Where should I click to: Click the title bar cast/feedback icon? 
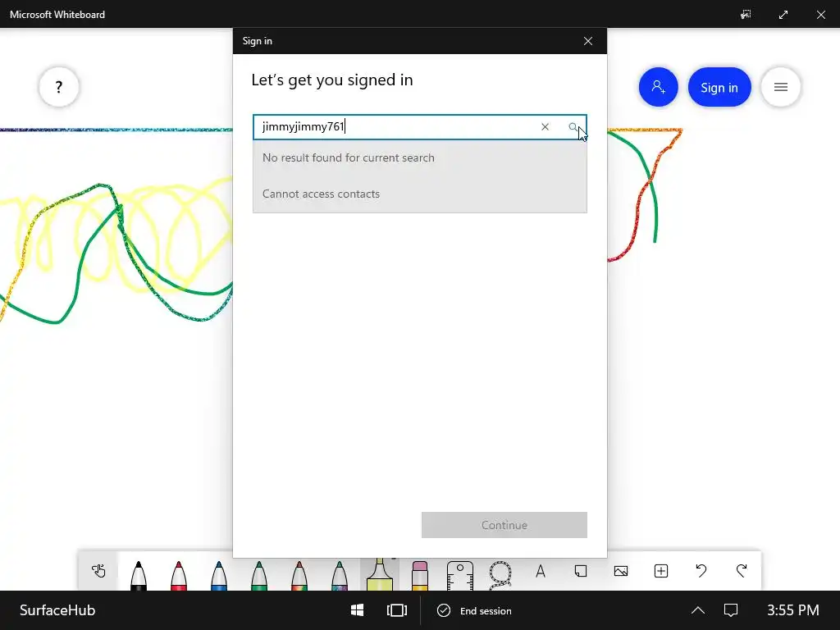tap(746, 15)
